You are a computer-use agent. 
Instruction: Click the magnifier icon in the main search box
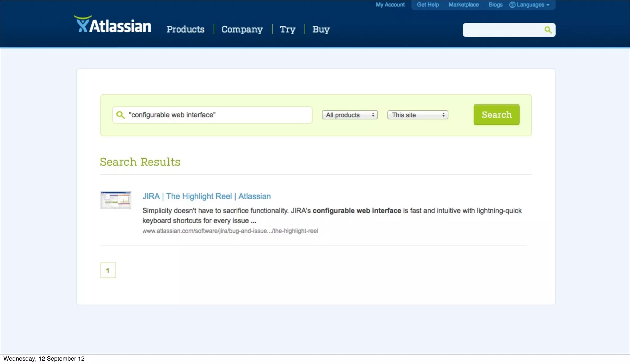(120, 115)
